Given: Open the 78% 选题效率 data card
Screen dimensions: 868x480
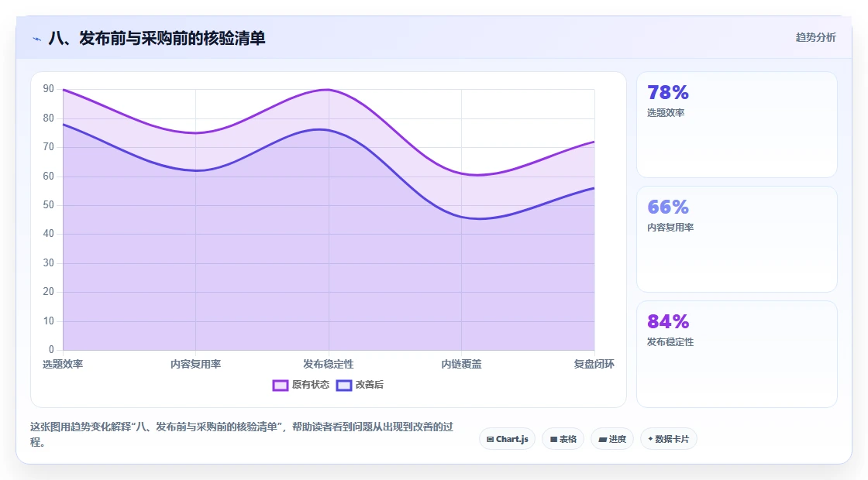Looking at the screenshot, I should pyautogui.click(x=737, y=125).
